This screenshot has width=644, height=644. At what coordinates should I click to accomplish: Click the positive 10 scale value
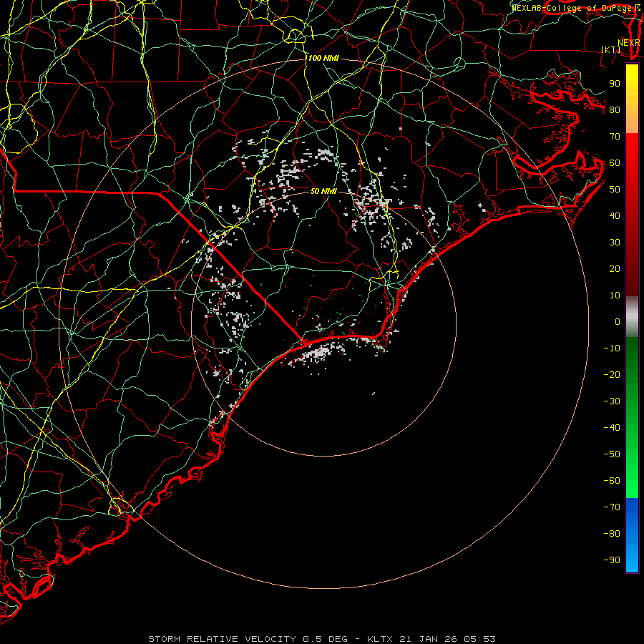click(615, 296)
